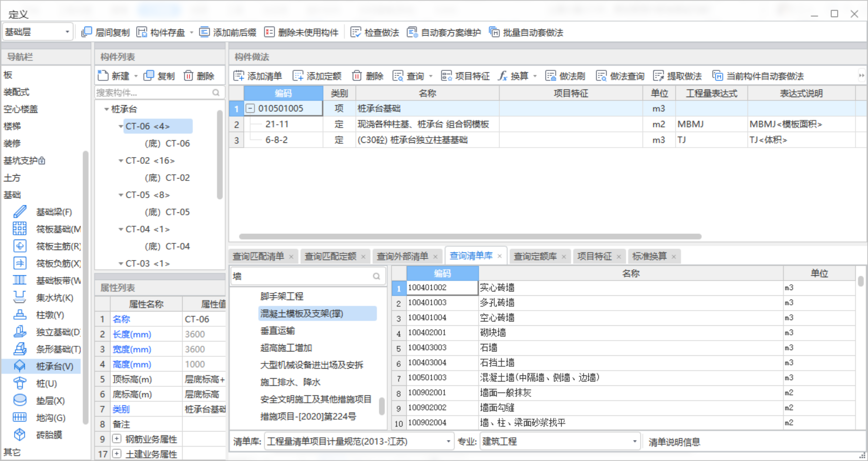Click the search magnifier in 搜索构件 box
The height and width of the screenshot is (461, 868).
(216, 92)
